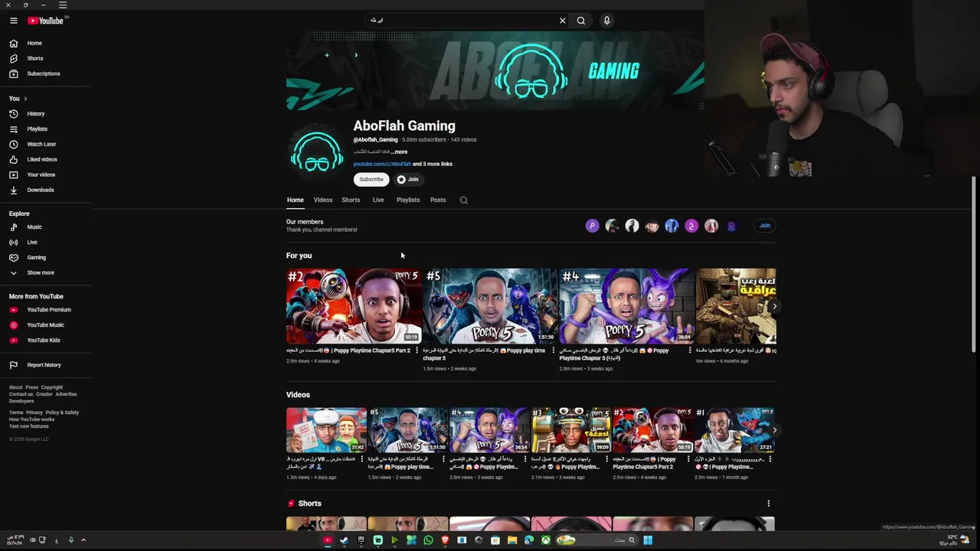Image resolution: width=980 pixels, height=551 pixels.
Task: Click Join button beside Subscribe
Action: click(408, 179)
